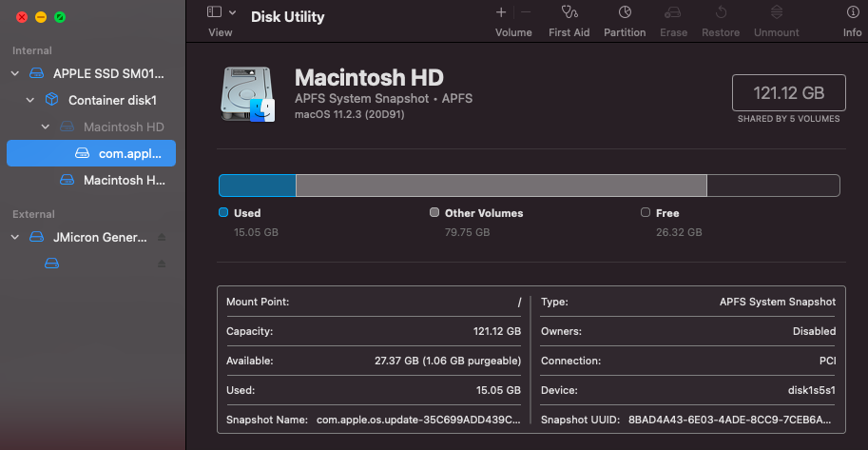Open the View sidebar toggle icon
The height and width of the screenshot is (450, 868).
pos(214,11)
